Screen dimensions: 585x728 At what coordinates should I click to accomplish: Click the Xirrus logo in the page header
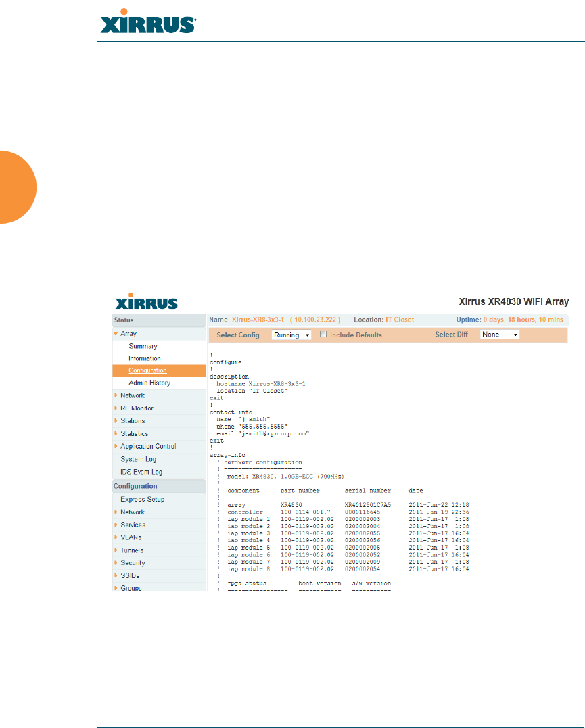tap(148, 22)
